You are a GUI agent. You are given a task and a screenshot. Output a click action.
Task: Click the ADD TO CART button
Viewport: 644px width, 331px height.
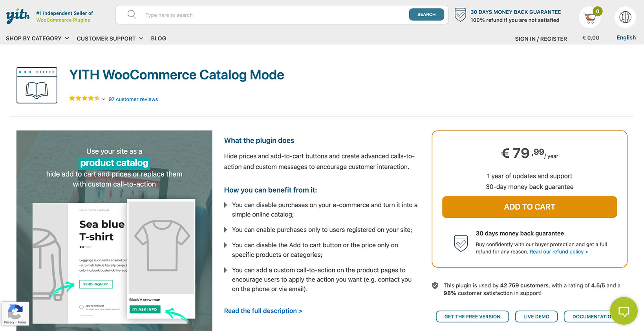529,207
